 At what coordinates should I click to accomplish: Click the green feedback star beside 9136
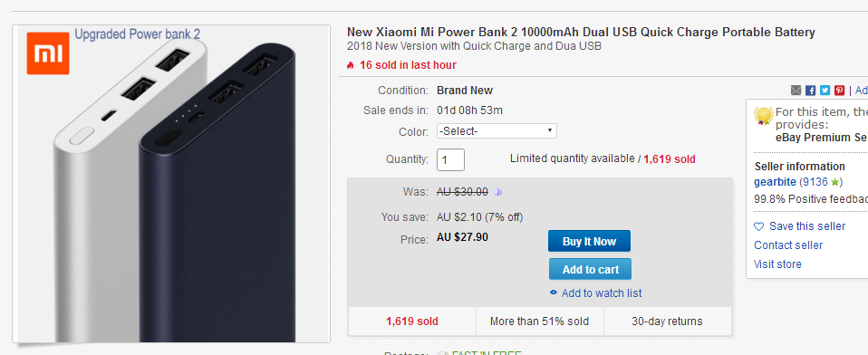[x=834, y=182]
